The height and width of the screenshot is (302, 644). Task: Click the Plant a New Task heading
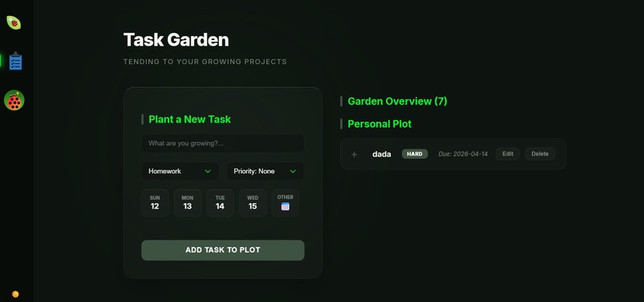coord(189,120)
